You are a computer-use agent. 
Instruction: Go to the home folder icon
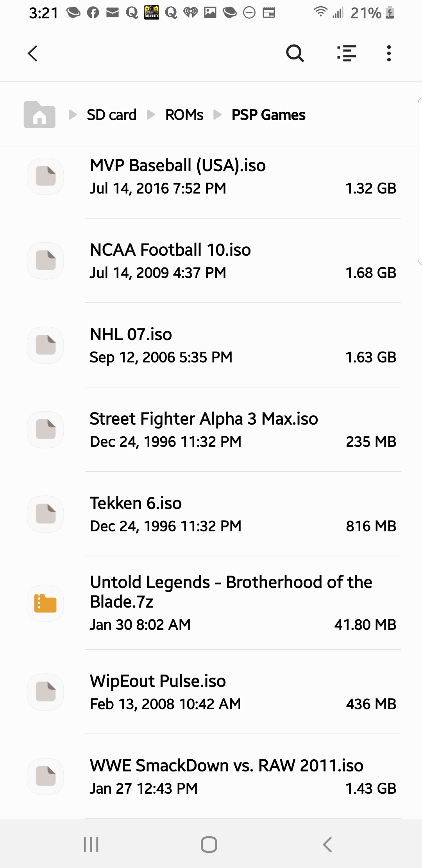coord(39,115)
